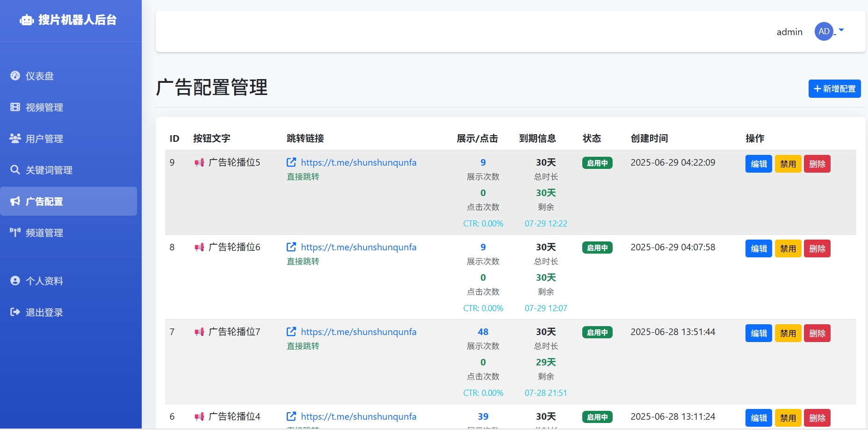Click the robot logo icon in sidebar header

(x=27, y=20)
